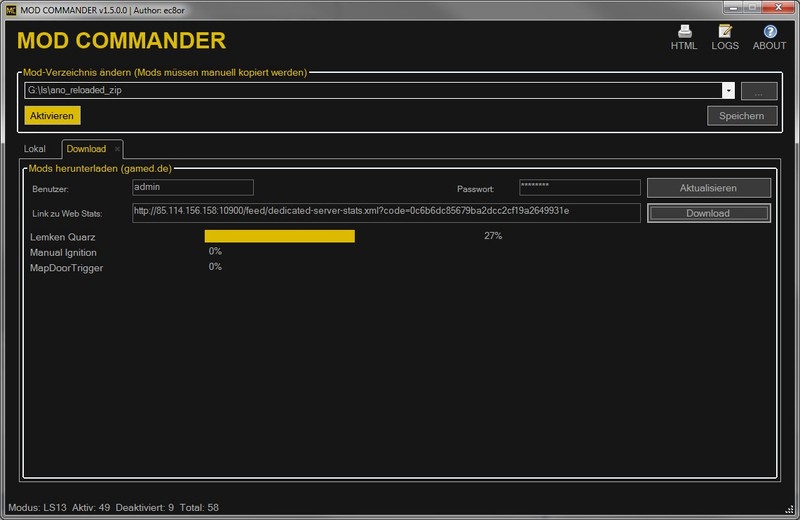Click the Download button below Aktualisieren

tap(708, 213)
